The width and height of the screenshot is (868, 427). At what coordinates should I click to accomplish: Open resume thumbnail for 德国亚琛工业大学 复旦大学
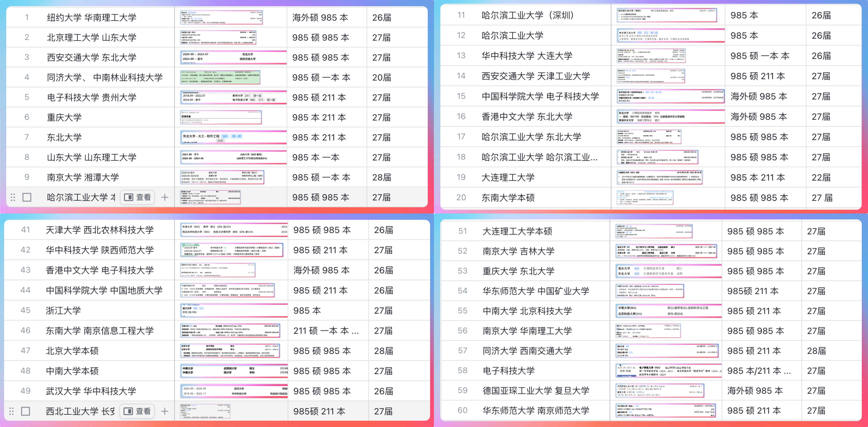(660, 391)
